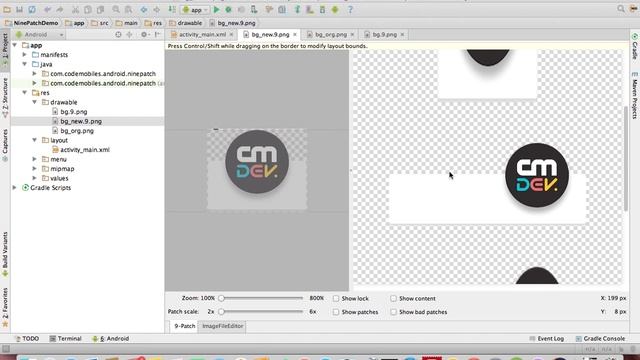Expand the menu folder
640x360 pixels.
tap(35, 159)
